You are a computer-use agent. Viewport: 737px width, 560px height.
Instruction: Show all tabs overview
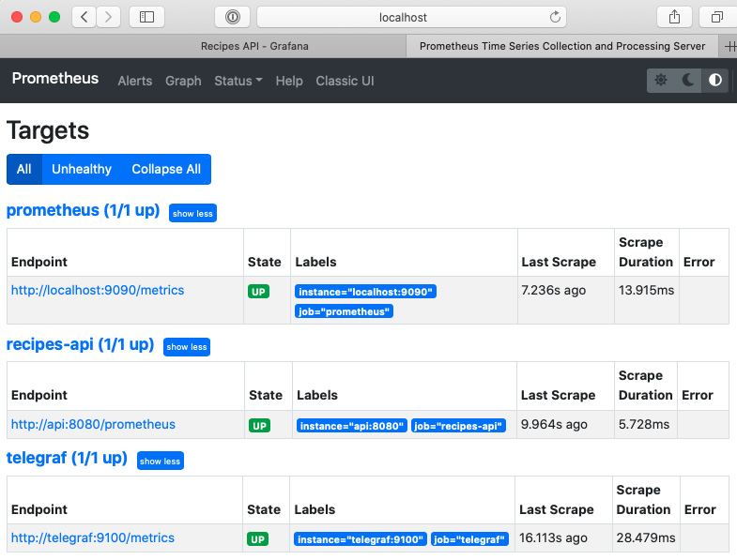pos(717,18)
